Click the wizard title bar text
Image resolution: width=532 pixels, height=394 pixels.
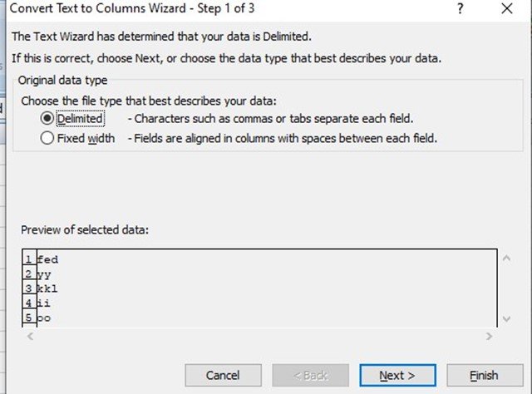coord(132,8)
